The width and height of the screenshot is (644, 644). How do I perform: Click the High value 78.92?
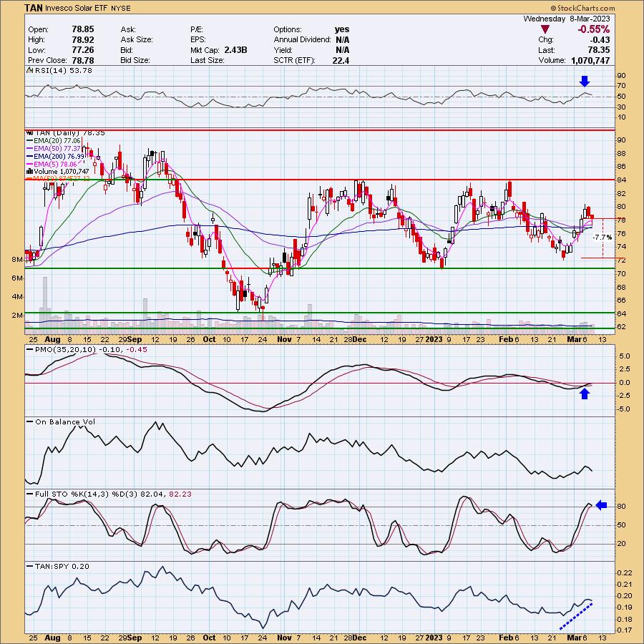coord(83,40)
